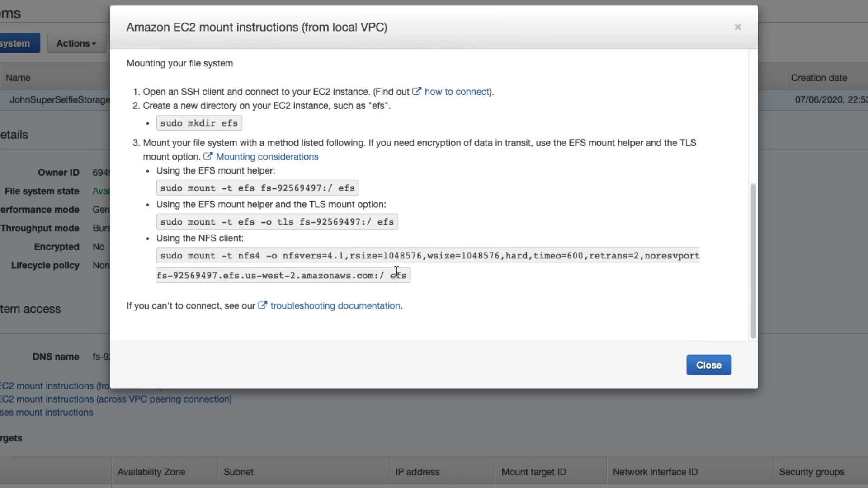Close the mount instructions dialog with X
The width and height of the screenshot is (868, 488).
pyautogui.click(x=737, y=27)
